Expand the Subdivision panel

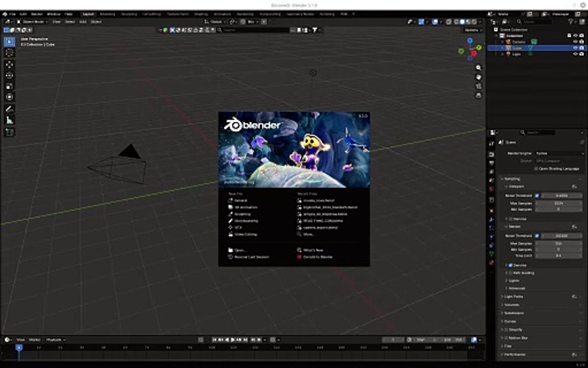click(x=514, y=313)
